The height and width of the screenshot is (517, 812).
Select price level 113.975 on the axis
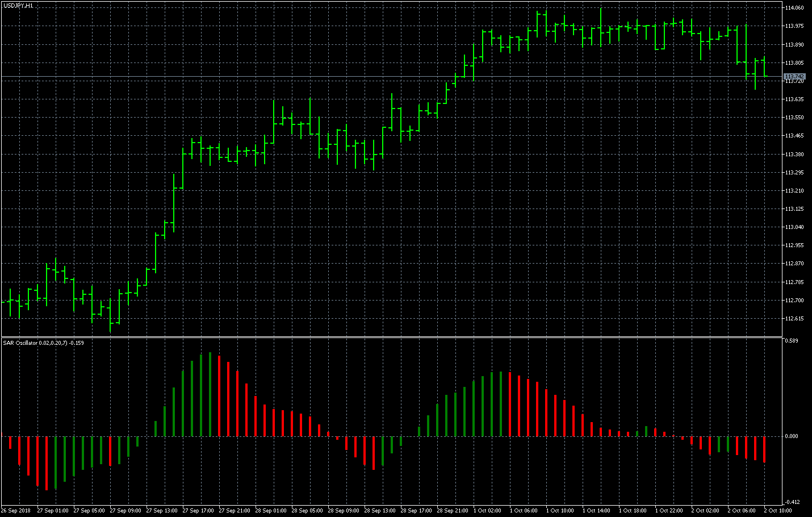pyautogui.click(x=794, y=26)
